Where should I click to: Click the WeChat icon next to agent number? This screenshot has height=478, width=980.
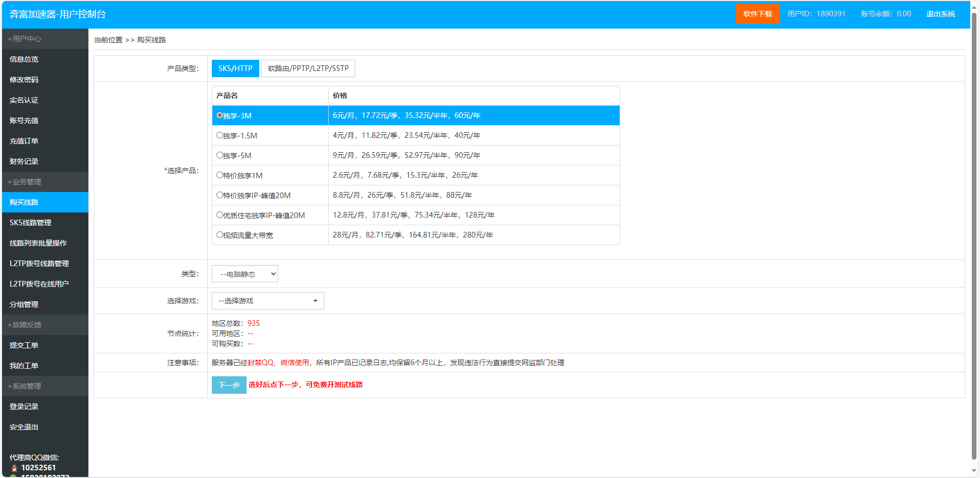[13, 476]
